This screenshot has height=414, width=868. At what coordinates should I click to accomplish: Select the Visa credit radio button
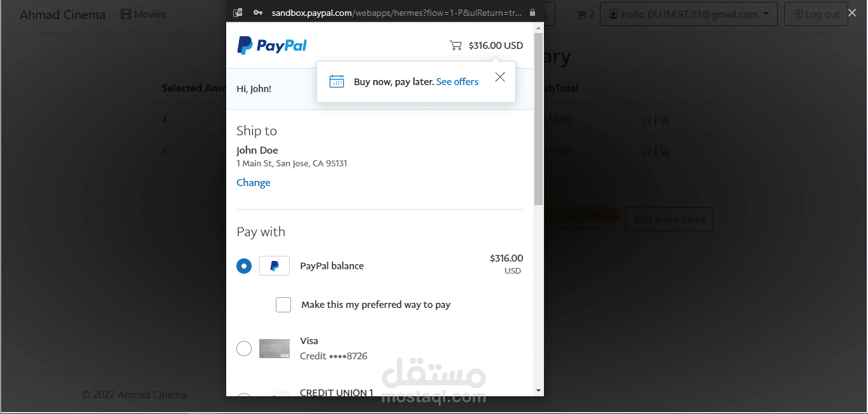(x=244, y=349)
